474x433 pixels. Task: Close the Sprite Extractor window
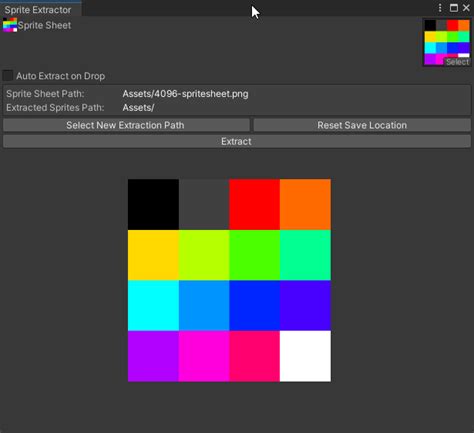click(466, 8)
